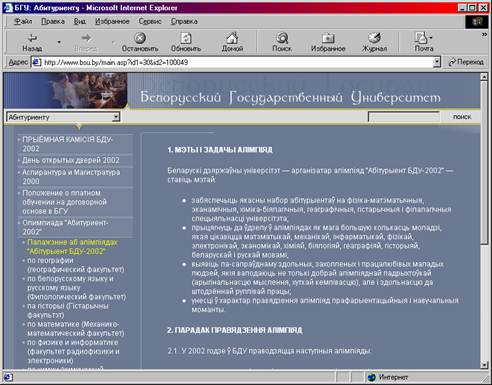
Task: Open по математике olympiad link
Action: [x=76, y=329]
